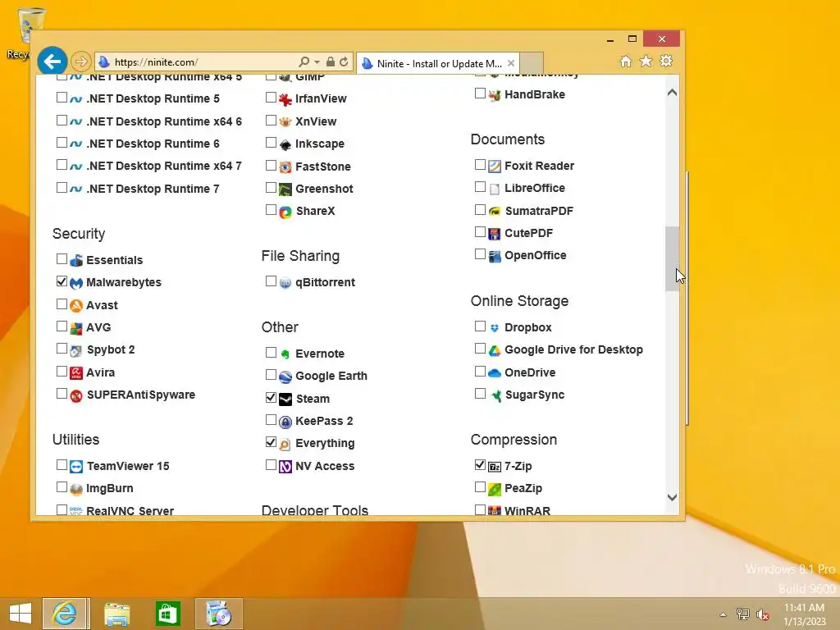Open File Explorer from the taskbar
The height and width of the screenshot is (630, 840).
pos(116,614)
